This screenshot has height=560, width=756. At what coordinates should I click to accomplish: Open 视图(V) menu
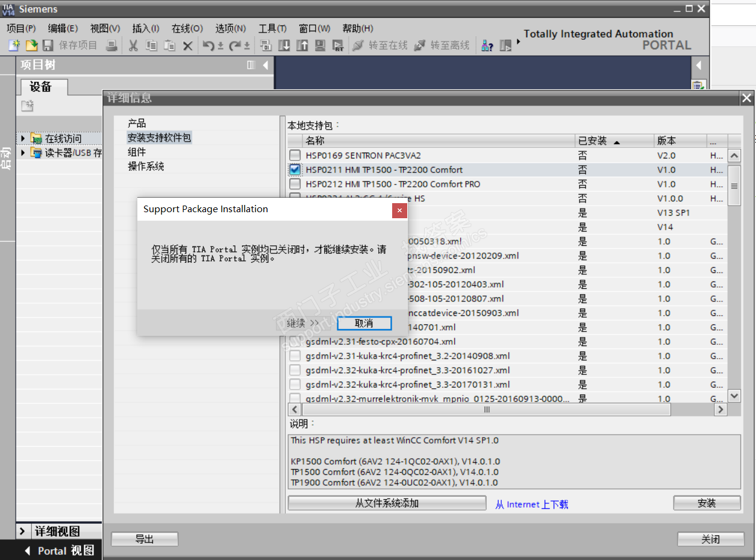click(x=105, y=28)
